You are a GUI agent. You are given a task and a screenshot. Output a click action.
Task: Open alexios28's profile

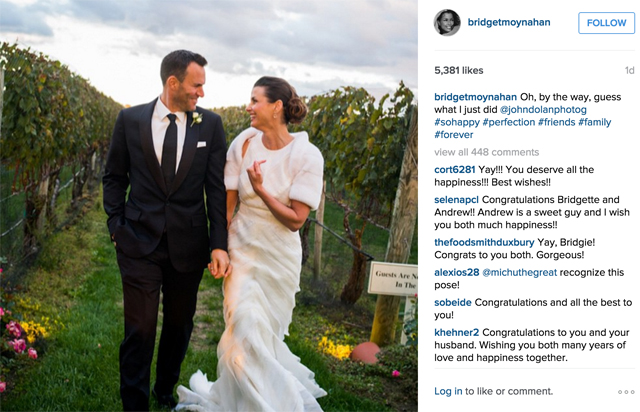(x=456, y=272)
